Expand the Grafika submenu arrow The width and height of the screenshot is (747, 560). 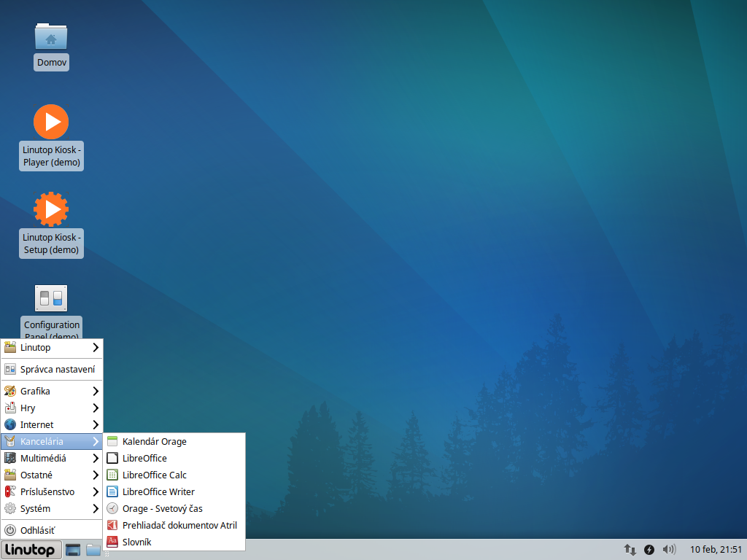point(96,391)
